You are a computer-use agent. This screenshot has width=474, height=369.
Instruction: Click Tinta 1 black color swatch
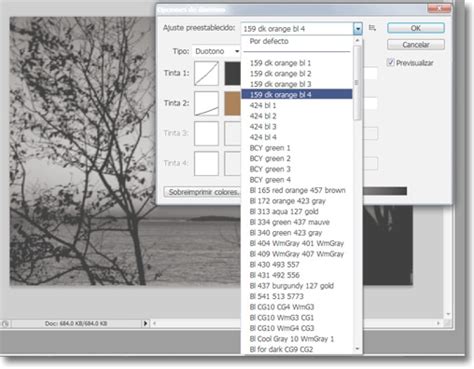233,73
